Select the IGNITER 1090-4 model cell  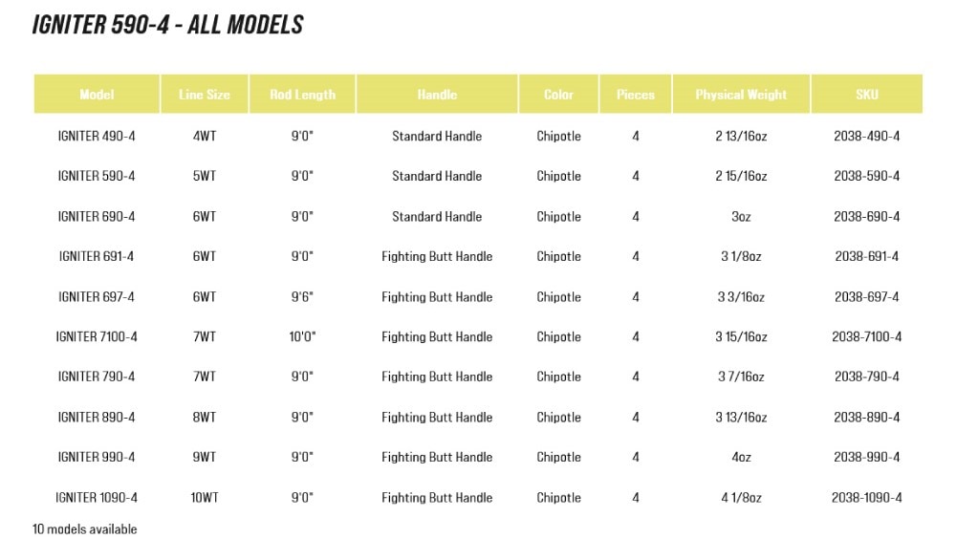pyautogui.click(x=97, y=497)
